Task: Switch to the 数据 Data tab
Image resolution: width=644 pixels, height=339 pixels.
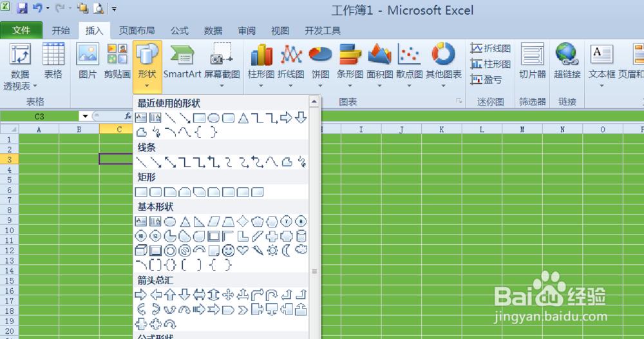Action: [x=213, y=30]
